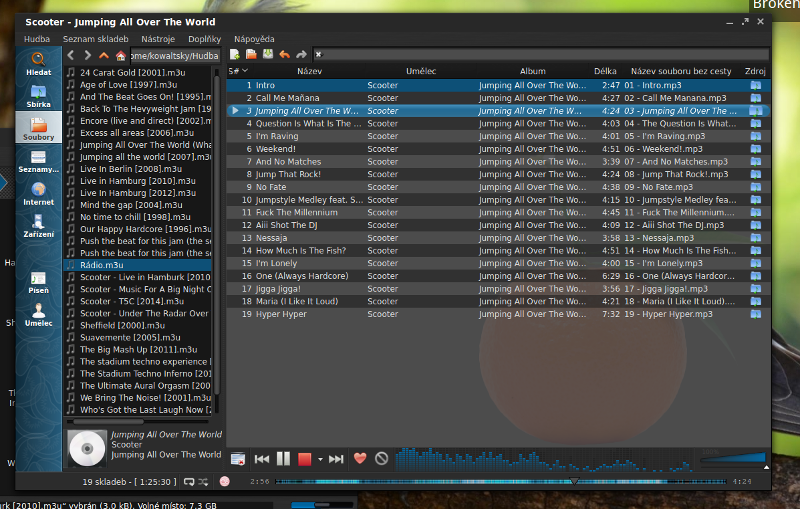
Task: Click the S# column sort arrow
Action: pyautogui.click(x=245, y=70)
